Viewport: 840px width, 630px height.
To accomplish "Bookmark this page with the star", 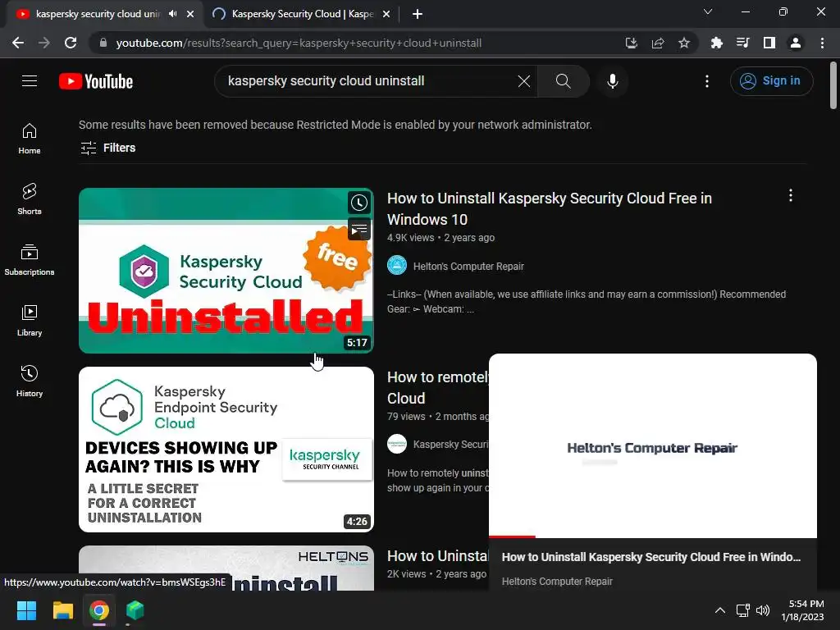I will [x=683, y=43].
